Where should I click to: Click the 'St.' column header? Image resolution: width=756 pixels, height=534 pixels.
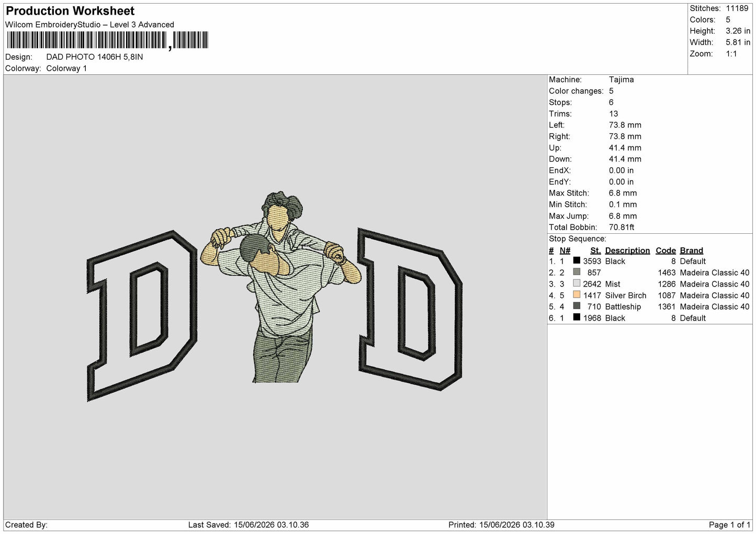tap(595, 251)
